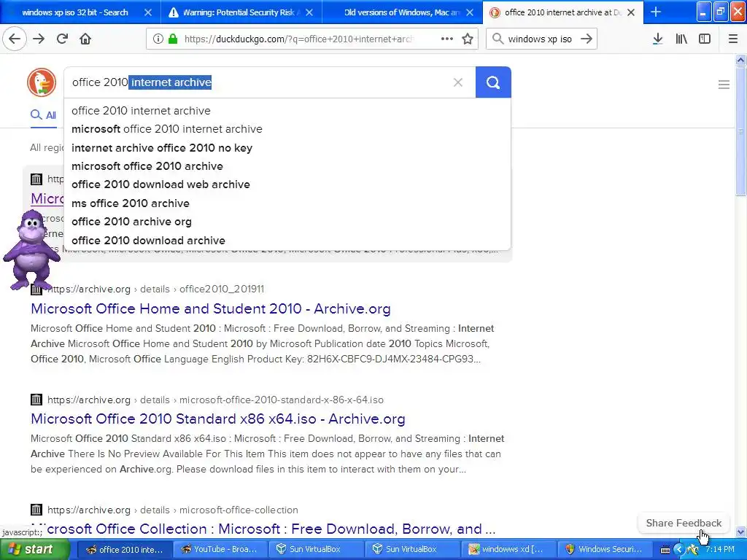Open the Firefox library icon
Viewport: 747px width, 560px height.
(x=681, y=39)
